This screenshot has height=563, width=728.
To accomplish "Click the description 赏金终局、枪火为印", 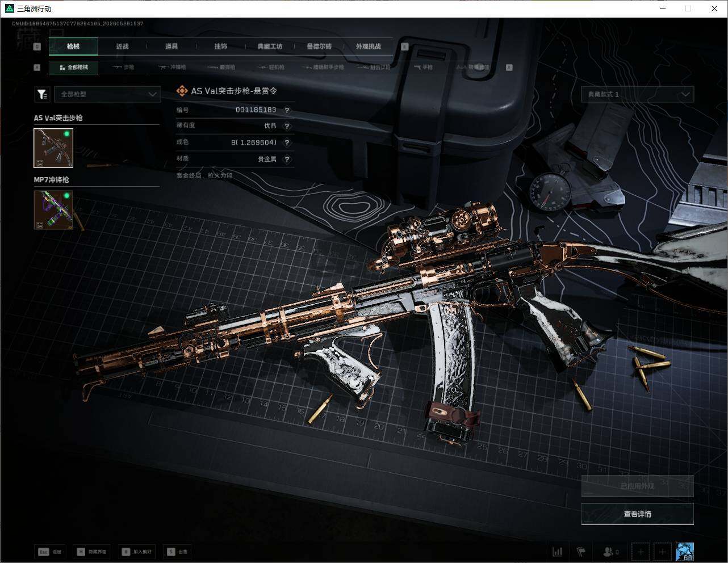I will tap(204, 176).
